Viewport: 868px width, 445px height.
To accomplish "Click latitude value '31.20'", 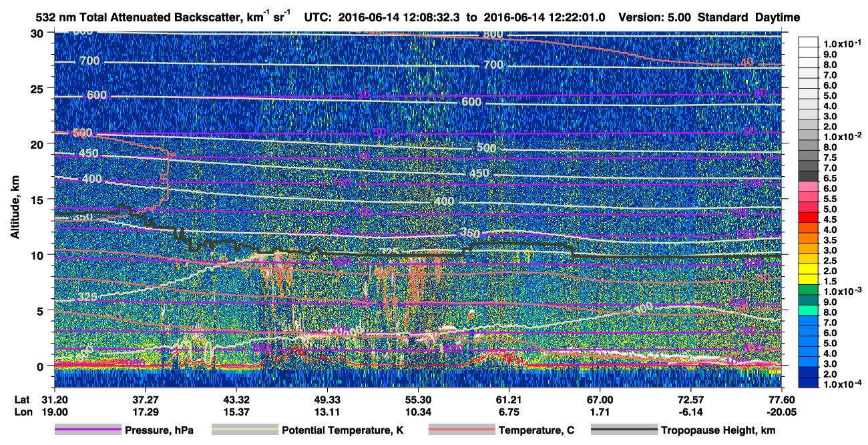I will (x=54, y=398).
